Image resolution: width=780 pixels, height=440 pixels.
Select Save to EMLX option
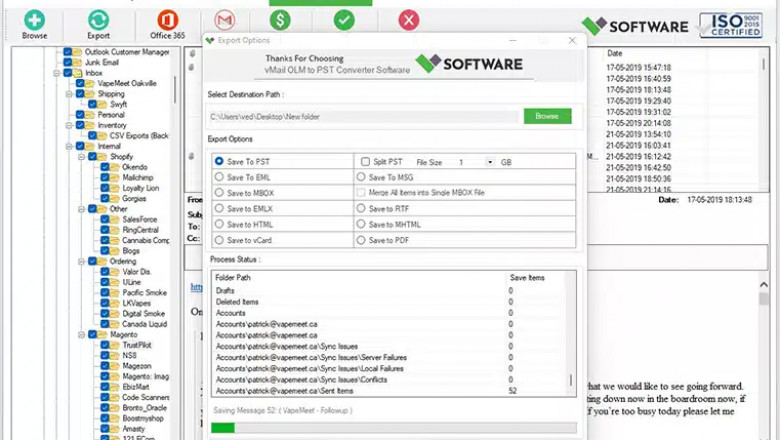pos(219,208)
